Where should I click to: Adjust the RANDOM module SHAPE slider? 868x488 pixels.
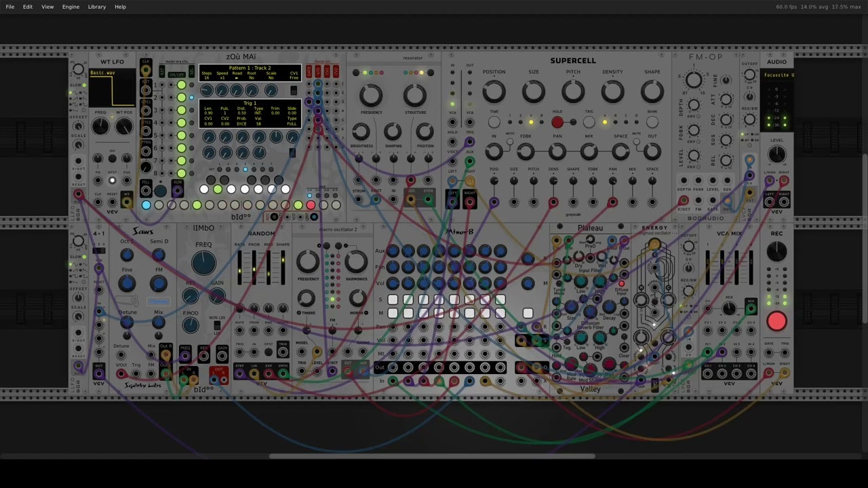283,268
